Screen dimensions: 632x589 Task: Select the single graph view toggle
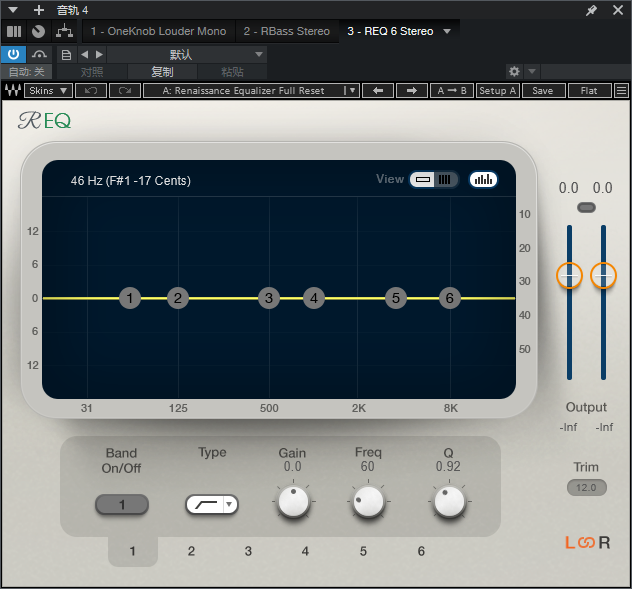pyautogui.click(x=422, y=179)
